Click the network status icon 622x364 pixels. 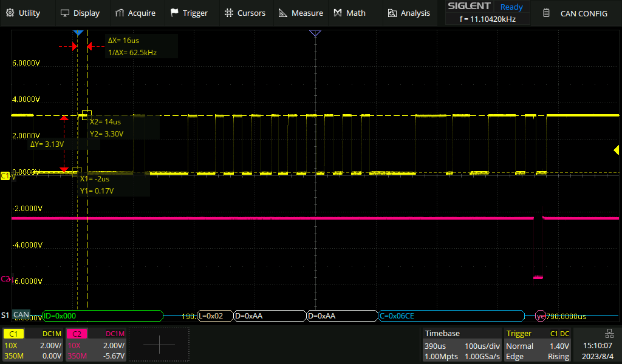click(609, 334)
